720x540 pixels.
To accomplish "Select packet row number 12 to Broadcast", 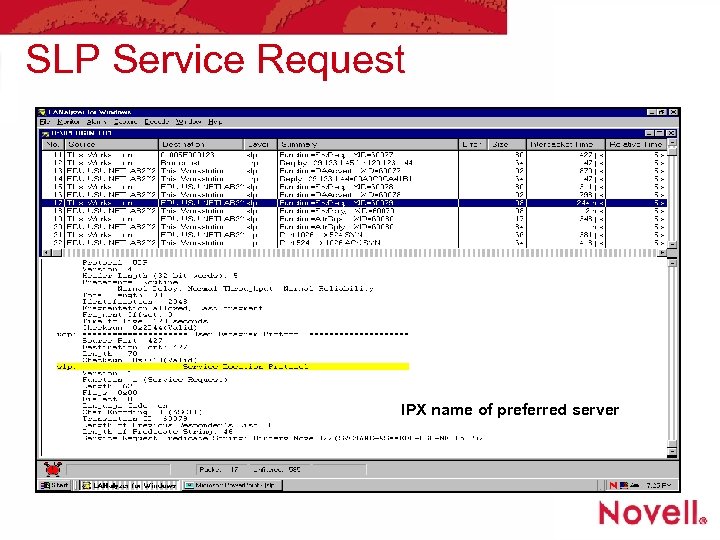I will click(x=354, y=163).
